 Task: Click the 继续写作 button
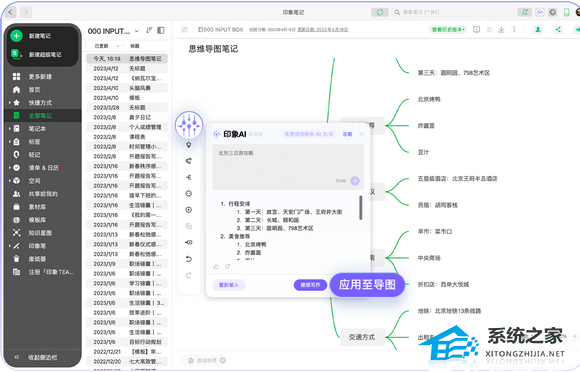[310, 285]
